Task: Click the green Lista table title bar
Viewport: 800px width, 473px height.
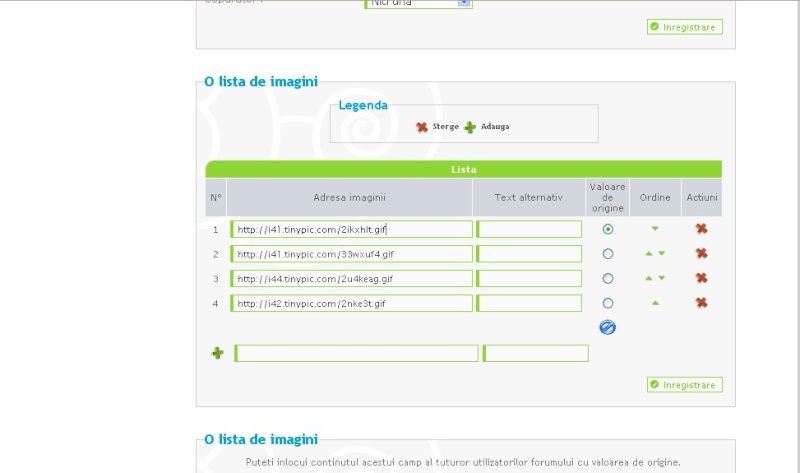Action: (463, 169)
